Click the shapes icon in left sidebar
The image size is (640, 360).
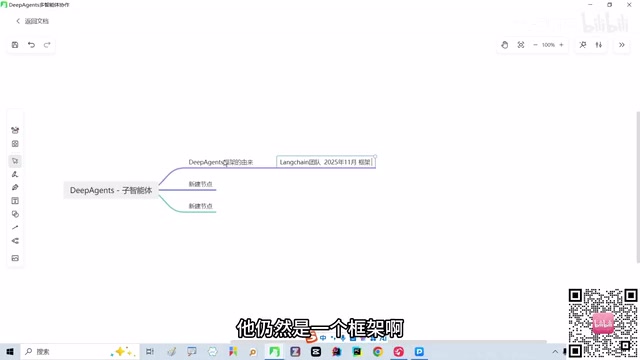[15, 214]
